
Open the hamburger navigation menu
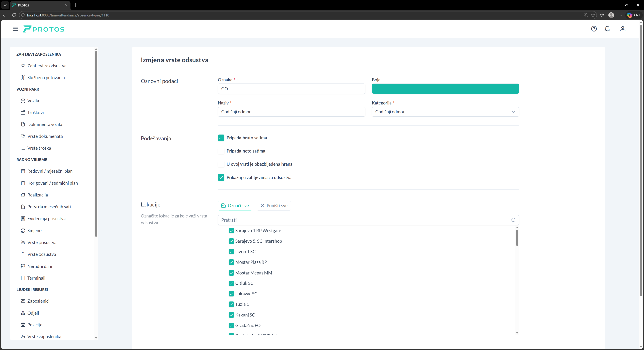point(15,29)
